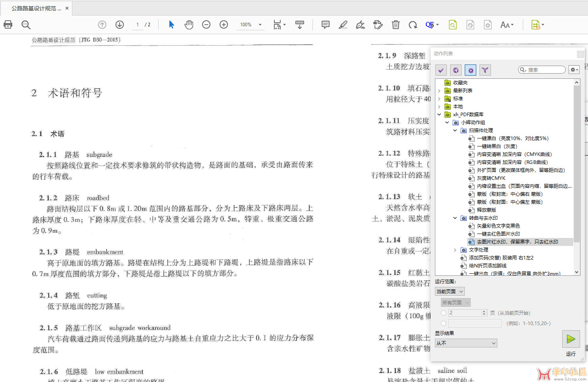The image size is (588, 382).
Task: Click the checkmark profiles button
Action: pos(441,70)
